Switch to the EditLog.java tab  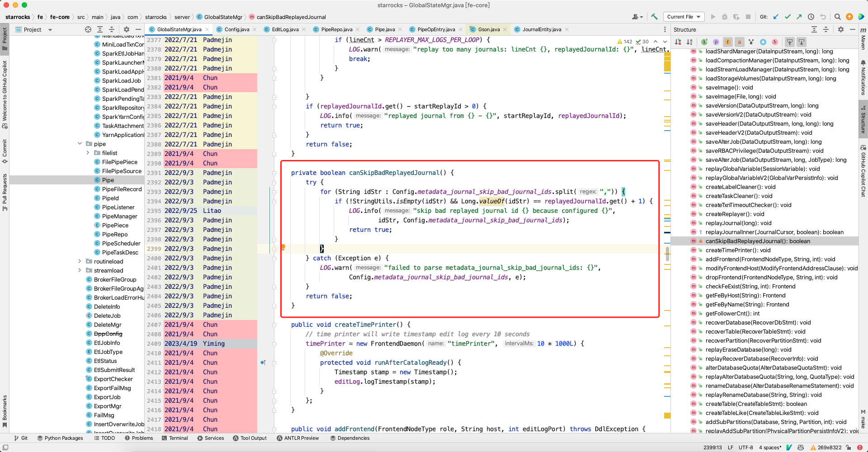(x=285, y=29)
